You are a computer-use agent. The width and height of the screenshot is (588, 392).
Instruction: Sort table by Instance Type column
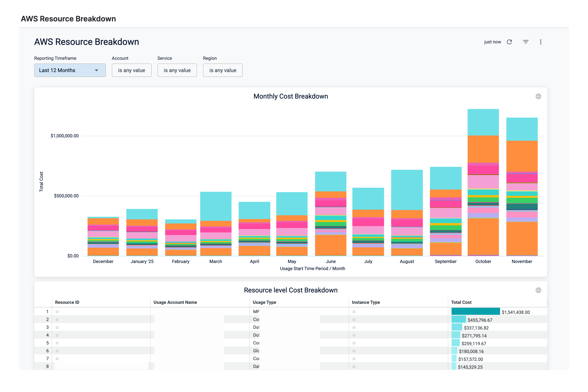click(x=366, y=302)
